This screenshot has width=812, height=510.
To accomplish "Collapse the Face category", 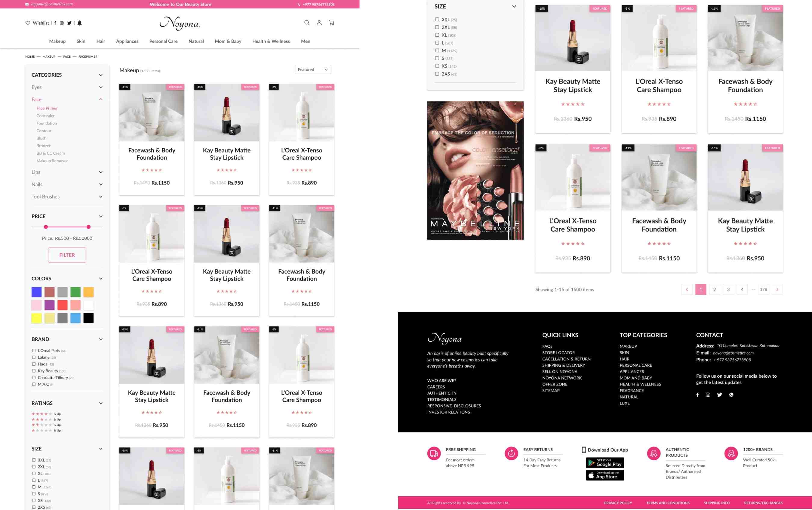I will click(x=100, y=100).
